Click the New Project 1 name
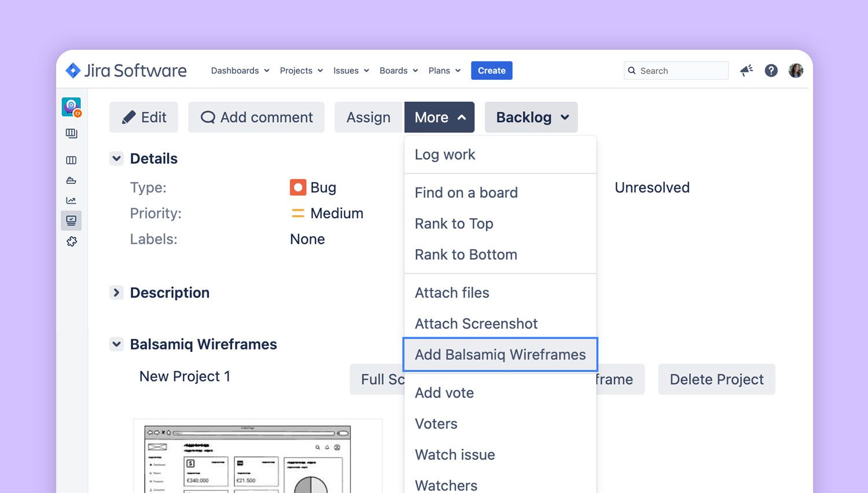The height and width of the screenshot is (493, 868). [185, 376]
